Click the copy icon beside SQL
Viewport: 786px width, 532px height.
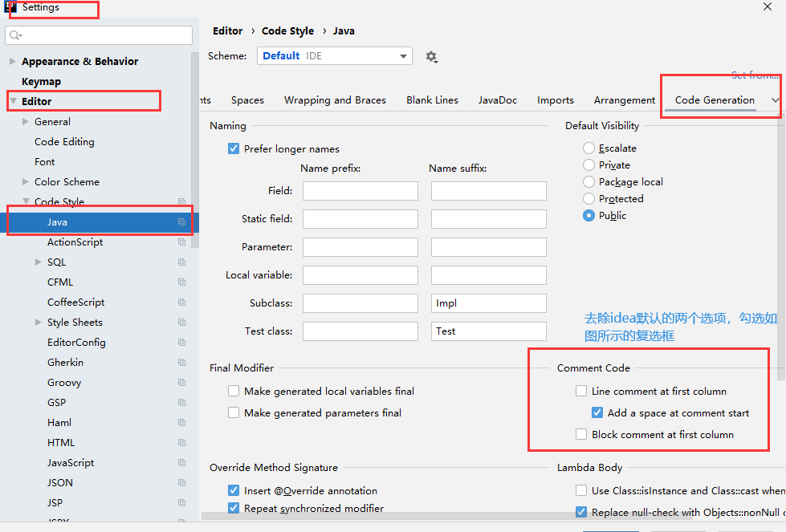tap(182, 262)
